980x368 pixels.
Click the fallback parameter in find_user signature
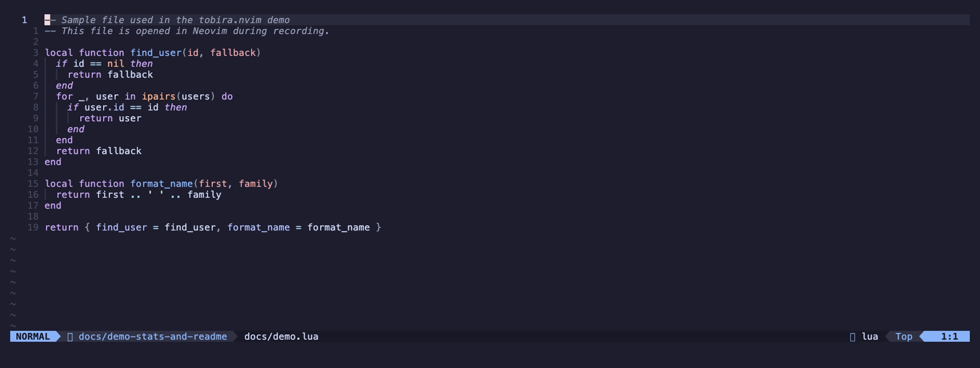click(233, 53)
